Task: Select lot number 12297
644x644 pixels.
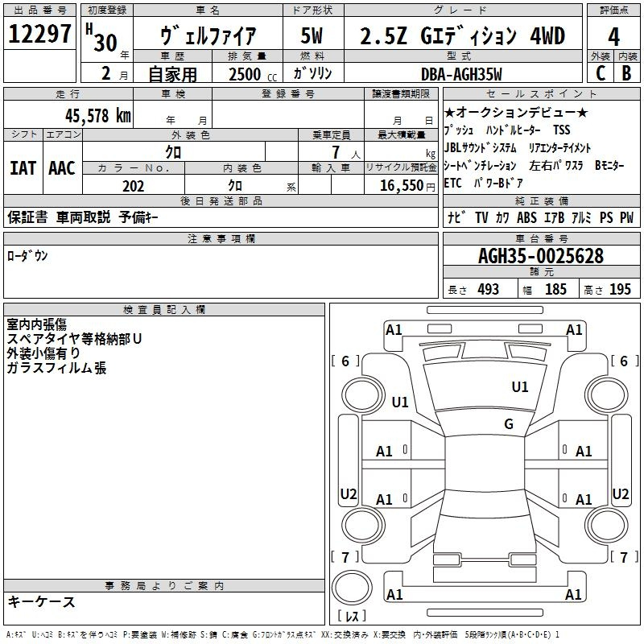Action: point(39,33)
